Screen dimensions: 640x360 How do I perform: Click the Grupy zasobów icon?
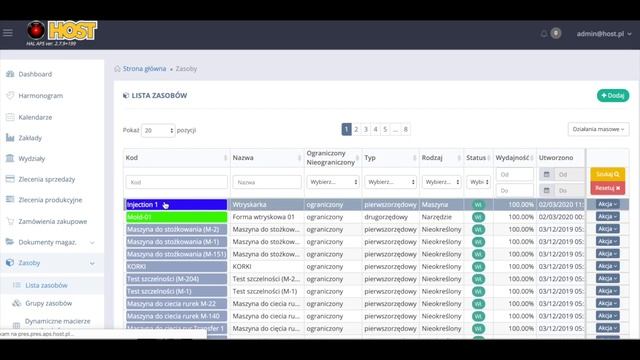[17, 303]
